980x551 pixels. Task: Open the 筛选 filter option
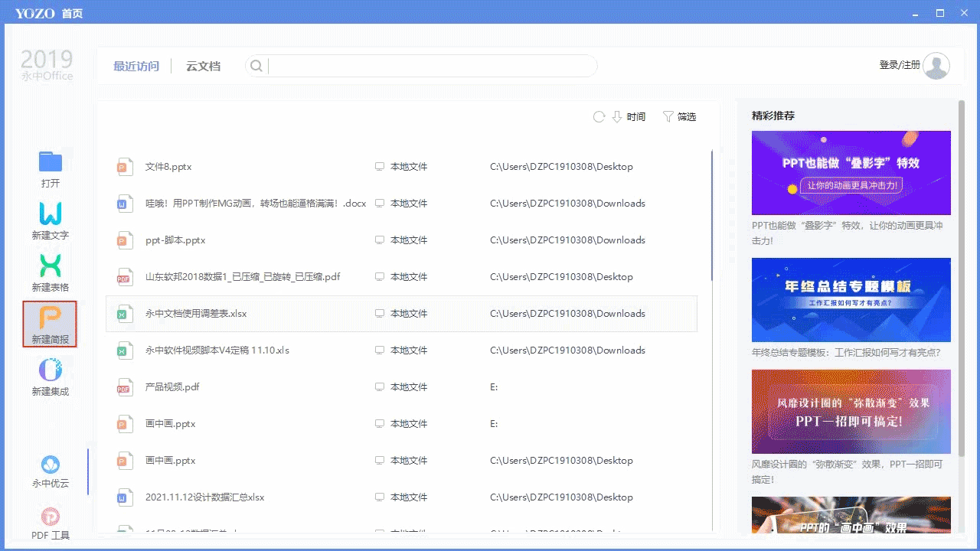pos(680,117)
